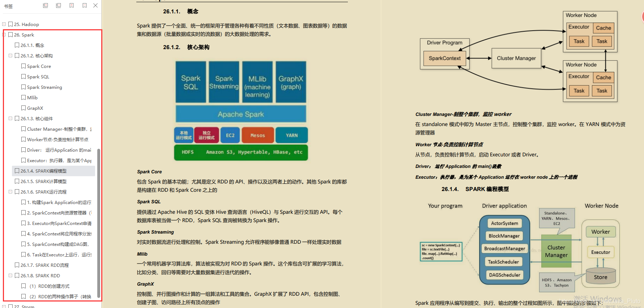Go to 4. SparkContext将应用程序分发 bookmark
This screenshot has width=644, height=308.
59,234
